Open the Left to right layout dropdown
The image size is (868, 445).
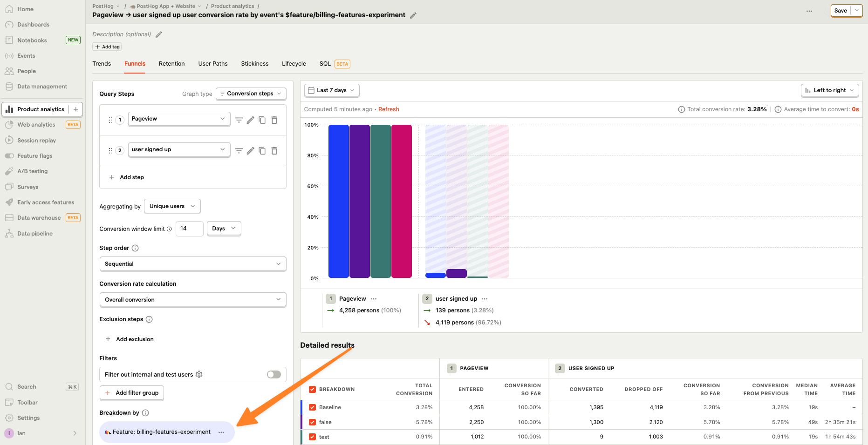tap(830, 90)
